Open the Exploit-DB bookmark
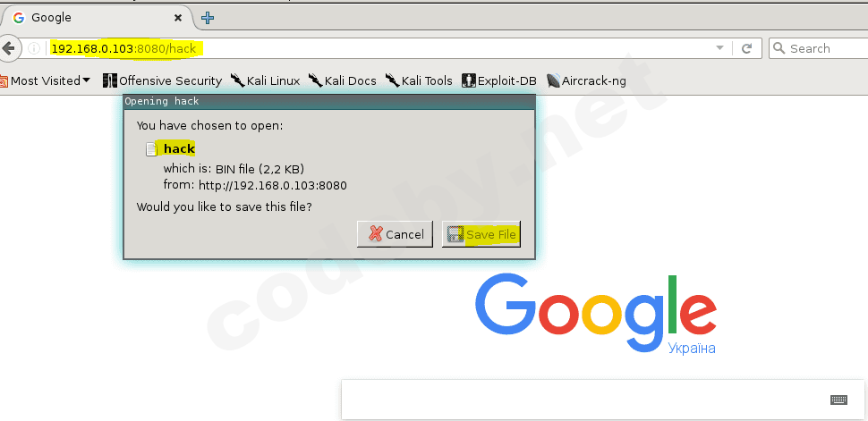868x421 pixels. 499,80
